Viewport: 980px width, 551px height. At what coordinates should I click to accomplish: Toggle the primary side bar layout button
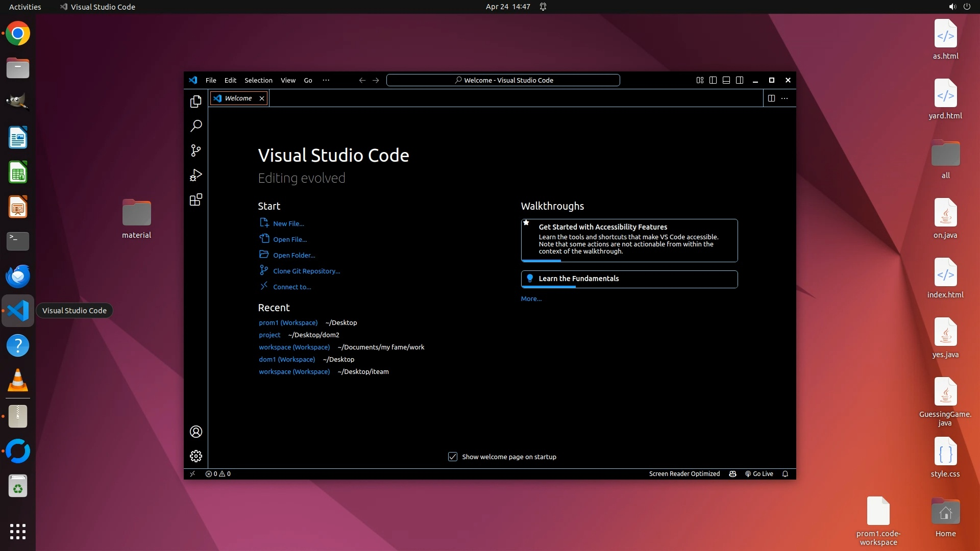[x=713, y=80]
